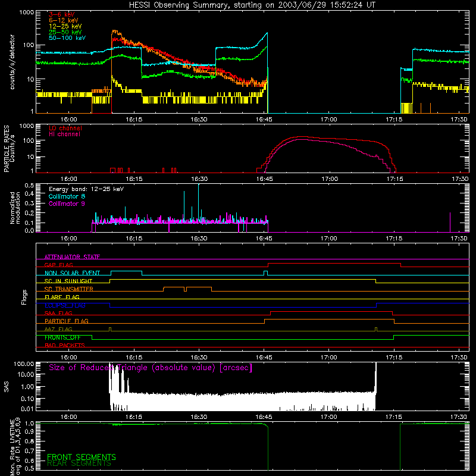Click the 17:15 tick under the flags panel

394,358
